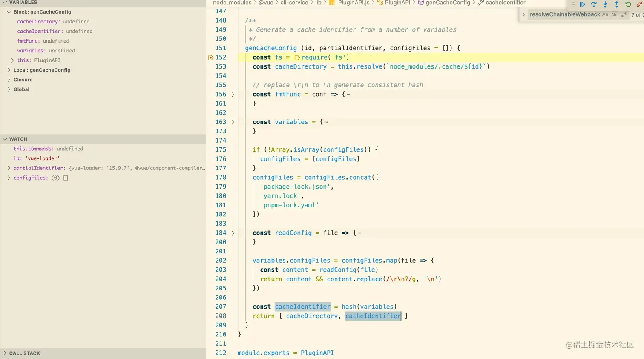Viewport: 644px width, 359px height.
Task: Click the breakpoint marker at line 152
Action: (x=210, y=57)
